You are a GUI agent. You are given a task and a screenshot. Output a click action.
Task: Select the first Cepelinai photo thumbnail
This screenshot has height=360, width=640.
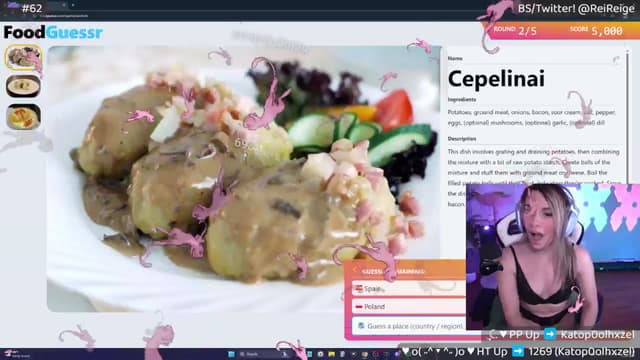click(x=23, y=57)
